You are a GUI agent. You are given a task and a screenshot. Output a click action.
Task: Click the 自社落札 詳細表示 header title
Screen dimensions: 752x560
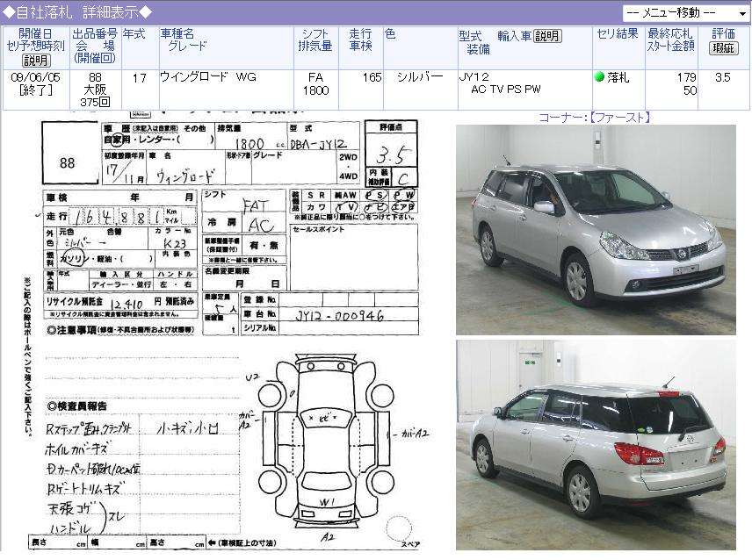point(77,12)
